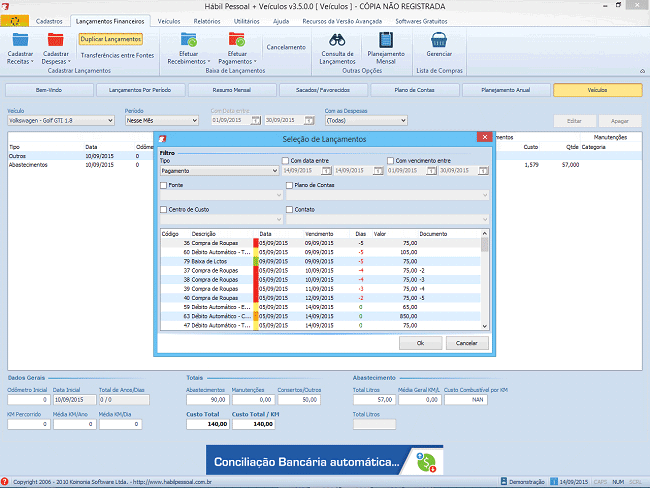The image size is (650, 488).
Task: Open the Ajuda ribbon tab
Action: tap(281, 21)
